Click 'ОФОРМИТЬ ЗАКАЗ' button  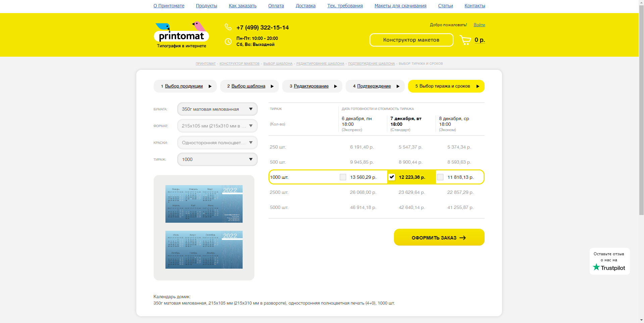pyautogui.click(x=439, y=237)
